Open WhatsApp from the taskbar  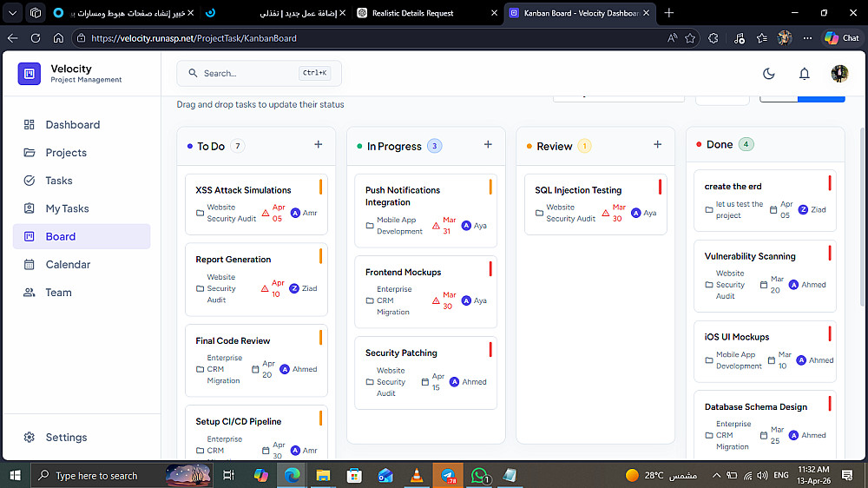pyautogui.click(x=479, y=475)
